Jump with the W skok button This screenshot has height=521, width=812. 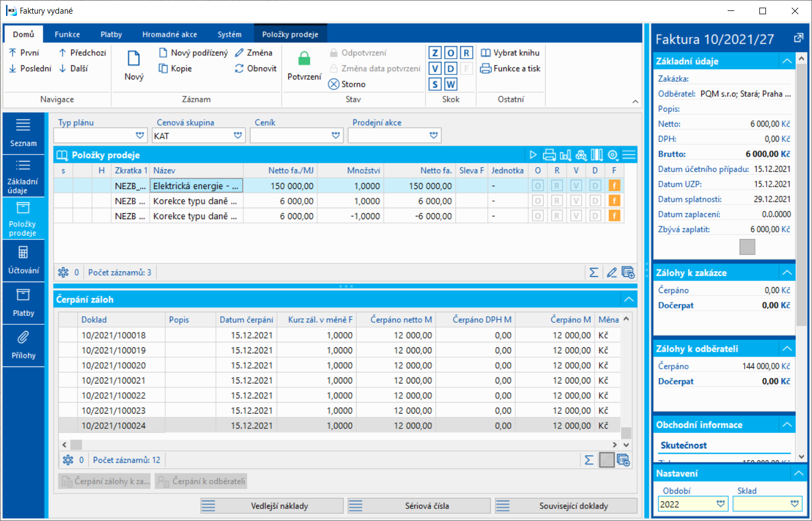(450, 84)
